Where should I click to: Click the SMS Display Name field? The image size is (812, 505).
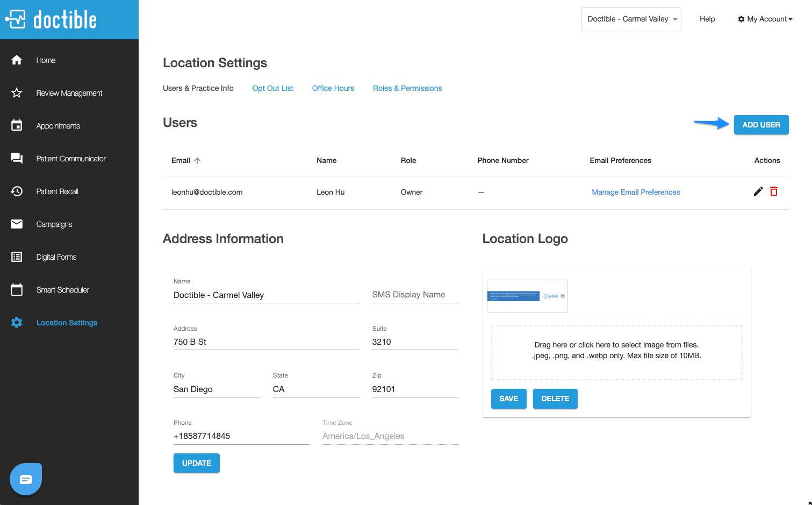pyautogui.click(x=415, y=295)
